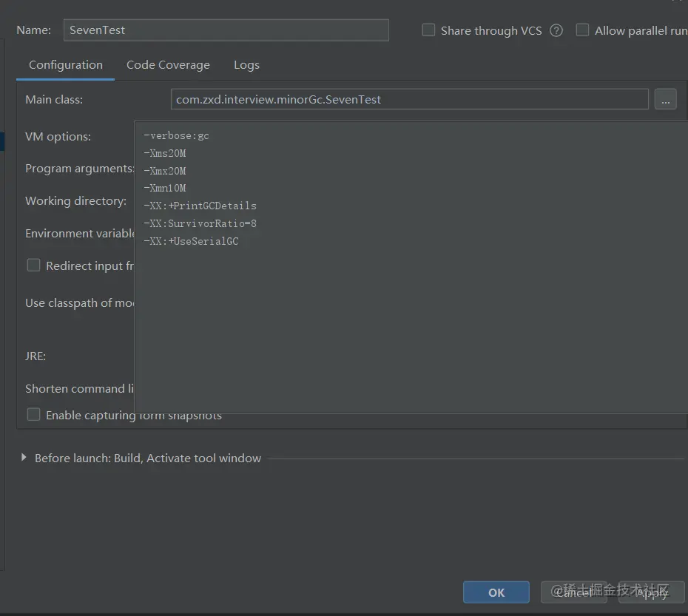Enable capturing form snapshots checkbox

click(x=34, y=414)
